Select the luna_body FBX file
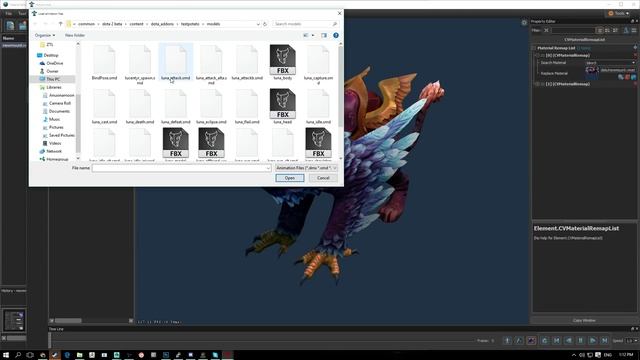This screenshot has width=640, height=360. coord(282,62)
